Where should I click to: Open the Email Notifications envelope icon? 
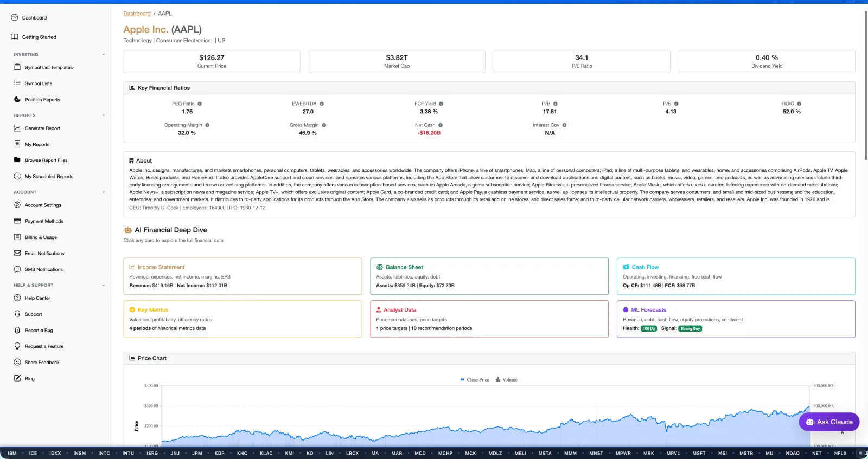coord(17,253)
